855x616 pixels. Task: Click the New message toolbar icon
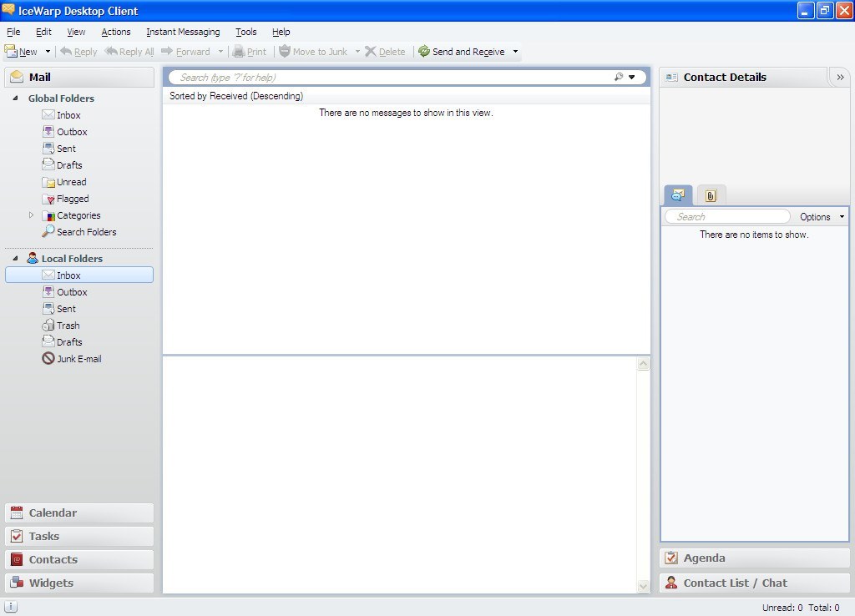pos(11,52)
